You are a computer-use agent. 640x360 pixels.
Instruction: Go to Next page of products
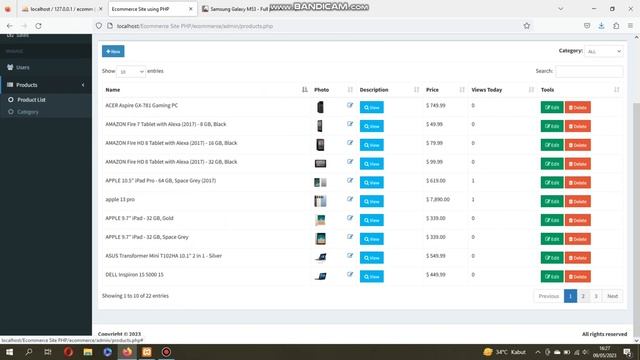tap(612, 296)
